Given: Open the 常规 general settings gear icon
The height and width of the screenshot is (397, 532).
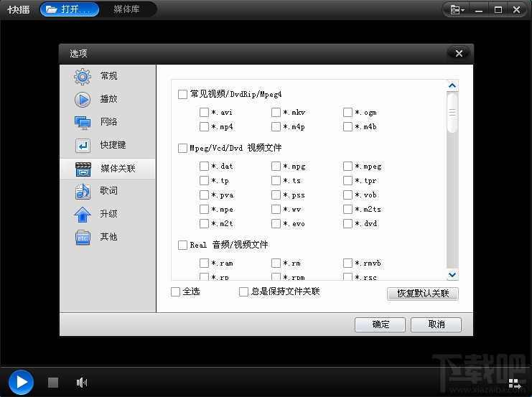Looking at the screenshot, I should pyautogui.click(x=83, y=76).
